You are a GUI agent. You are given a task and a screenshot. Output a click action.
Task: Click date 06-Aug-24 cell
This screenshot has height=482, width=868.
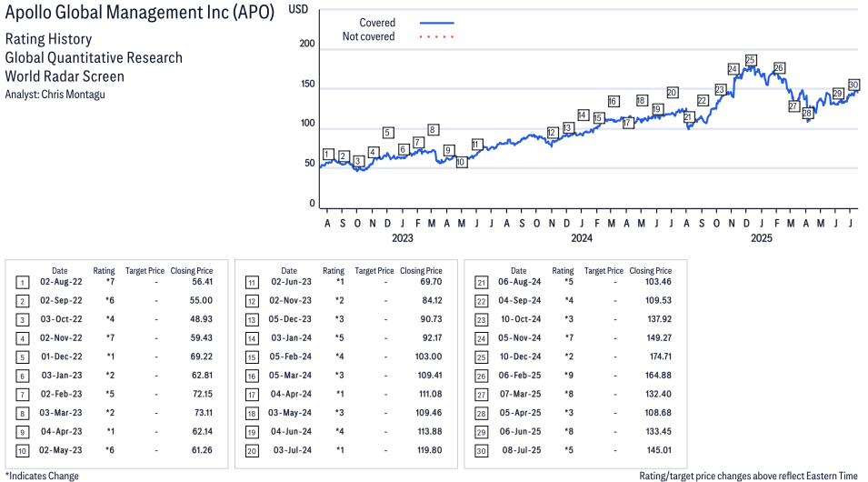pos(519,281)
